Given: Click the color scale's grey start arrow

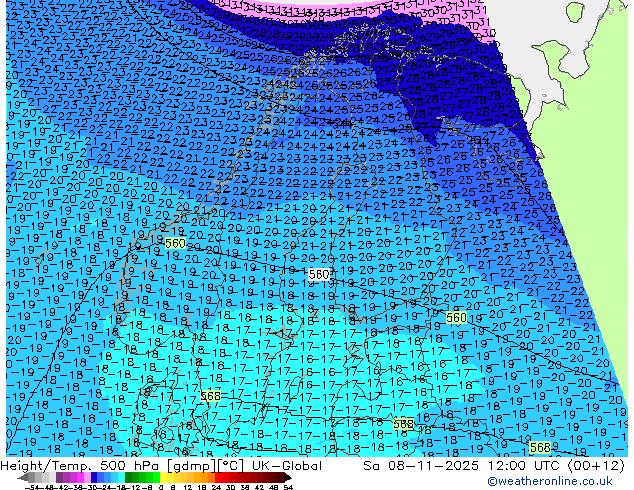Looking at the screenshot, I should pos(22,477).
